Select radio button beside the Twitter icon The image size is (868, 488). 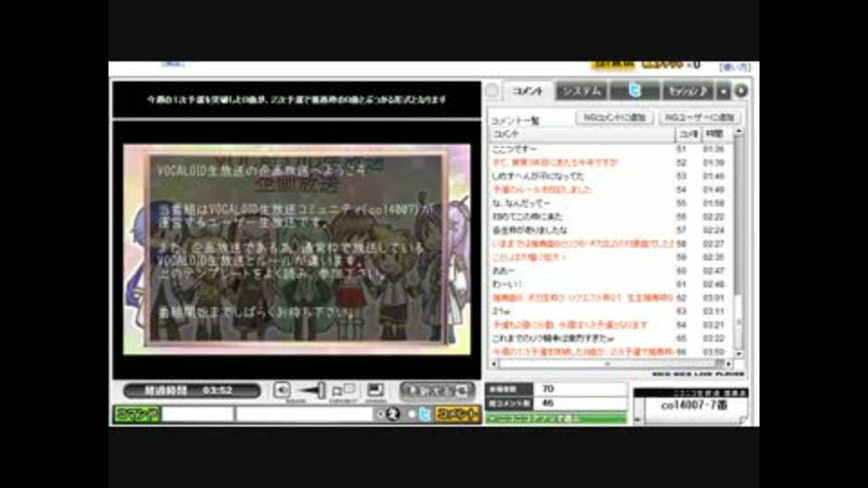[412, 414]
